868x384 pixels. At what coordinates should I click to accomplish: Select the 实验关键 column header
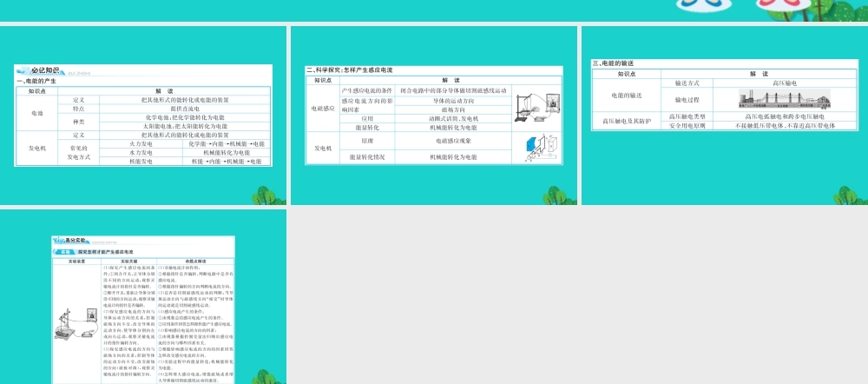pyautogui.click(x=129, y=261)
